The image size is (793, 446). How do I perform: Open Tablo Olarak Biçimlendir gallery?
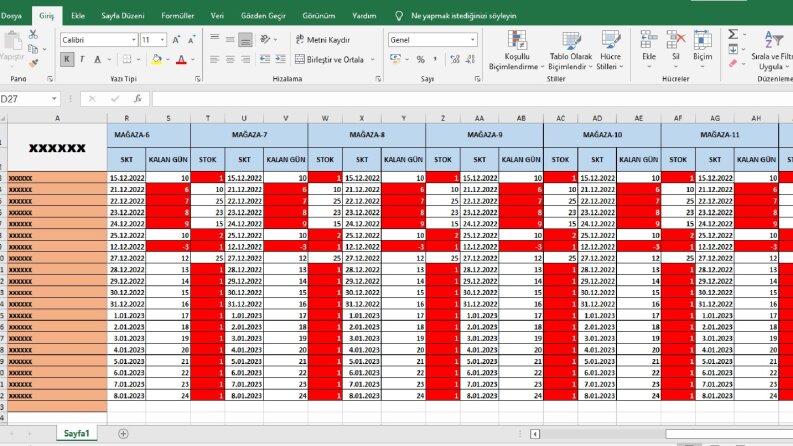(570, 51)
